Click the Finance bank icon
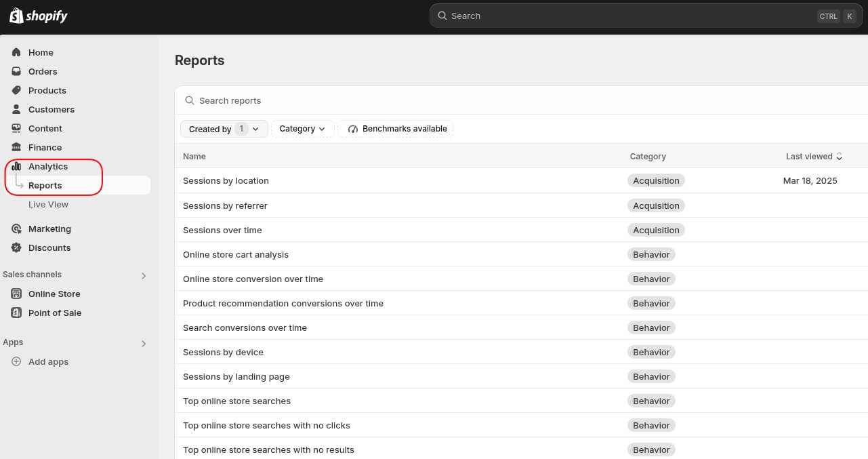 16,147
